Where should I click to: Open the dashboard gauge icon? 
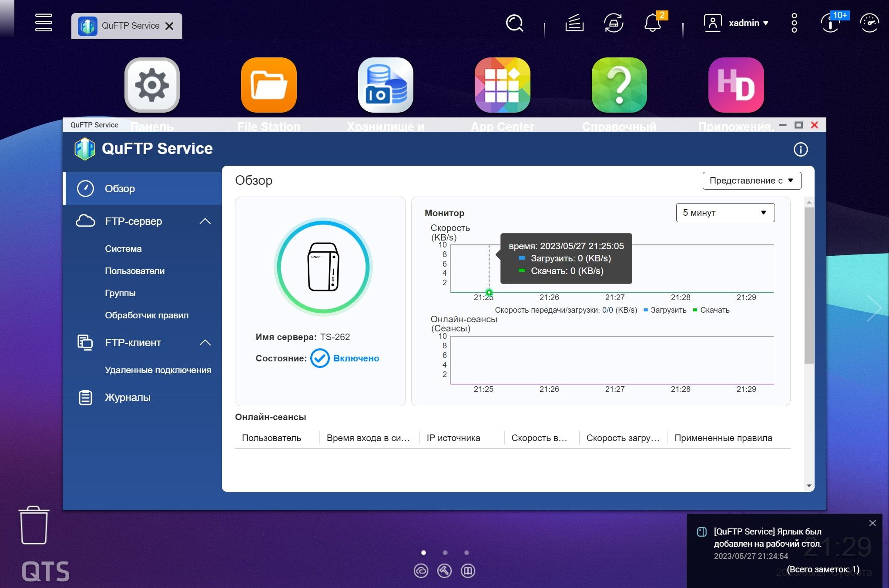869,23
